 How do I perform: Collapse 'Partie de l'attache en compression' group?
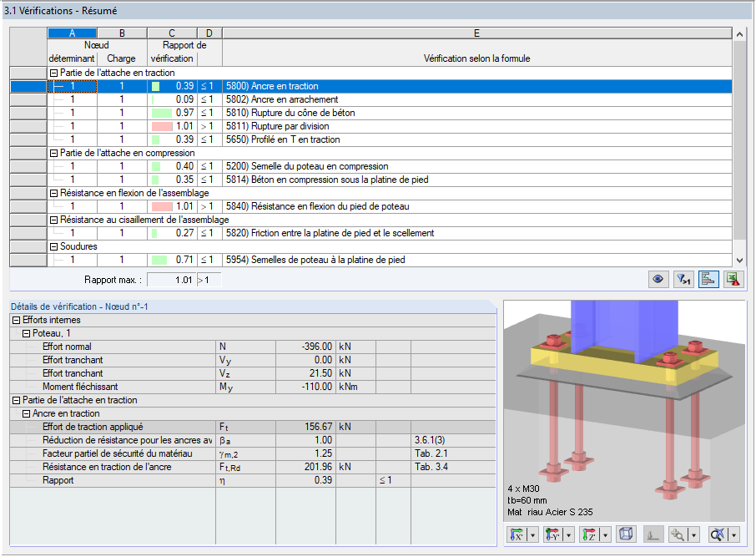point(54,153)
